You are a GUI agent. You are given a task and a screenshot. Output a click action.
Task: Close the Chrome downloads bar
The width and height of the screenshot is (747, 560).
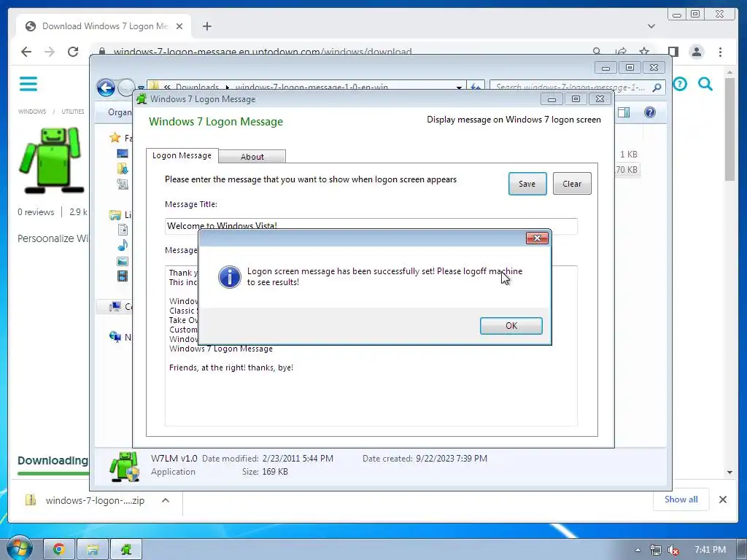[x=723, y=499]
